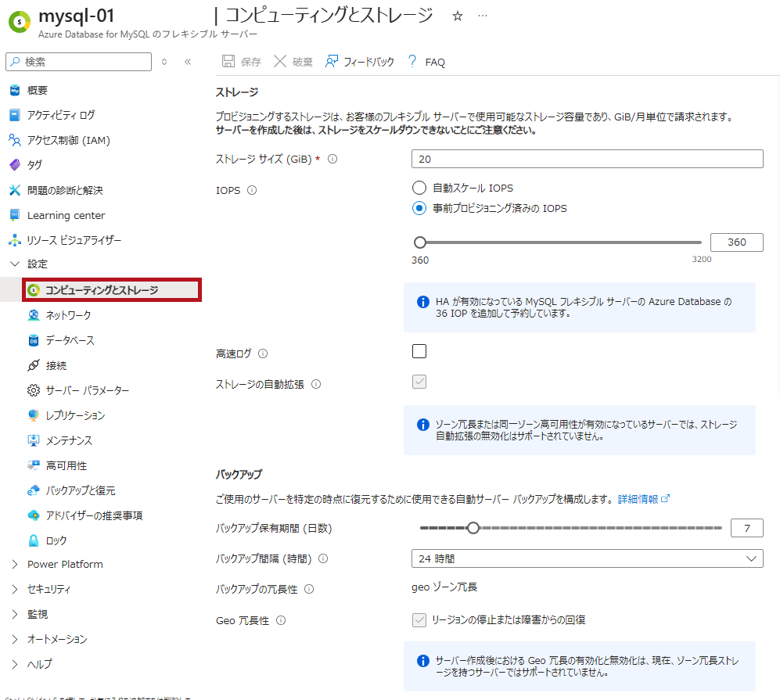The width and height of the screenshot is (780, 700).
Task: Click the info icon next to IOPS label
Action: tap(252, 190)
